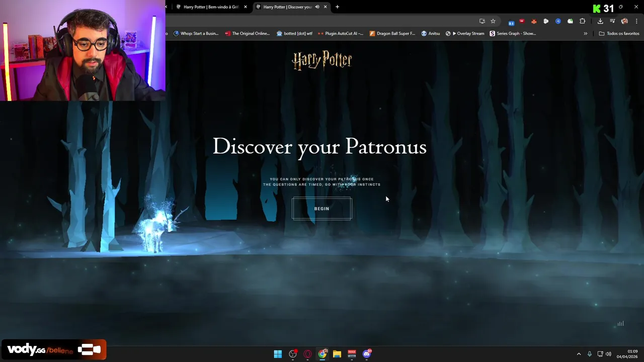Viewport: 644px width, 362px height.
Task: Open the Chrome three-dot menu
Action: 637,21
